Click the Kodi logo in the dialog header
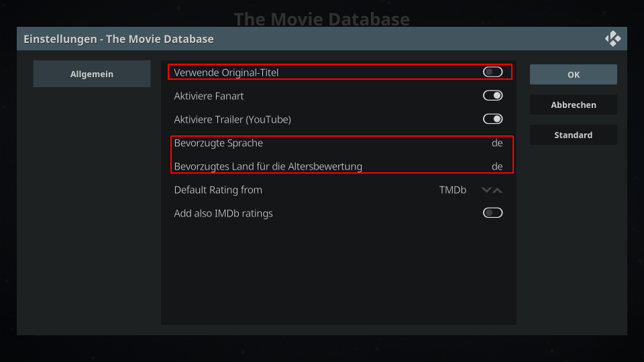 click(x=612, y=39)
